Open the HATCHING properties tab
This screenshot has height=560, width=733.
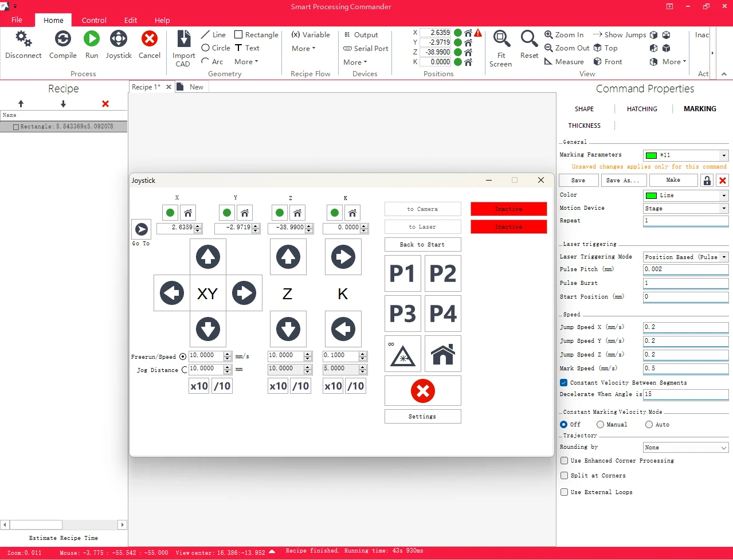tap(642, 109)
